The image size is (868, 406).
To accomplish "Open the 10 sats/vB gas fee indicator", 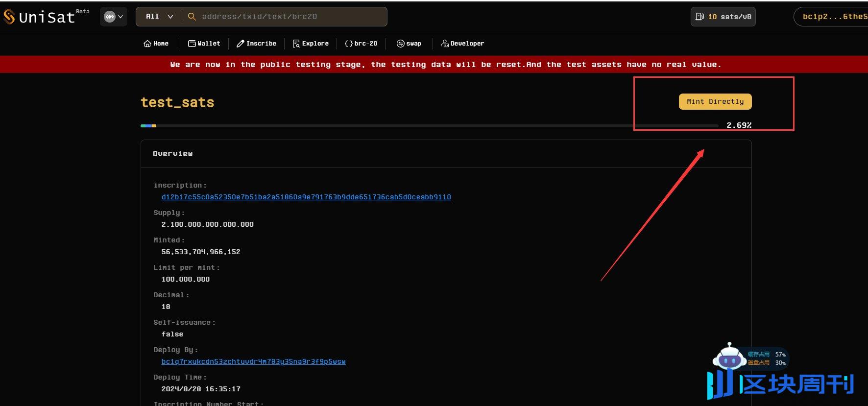I will coord(723,17).
